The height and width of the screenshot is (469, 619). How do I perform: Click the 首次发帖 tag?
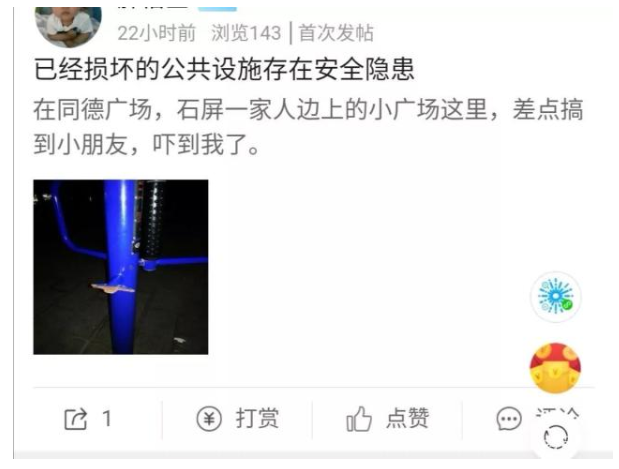336,33
